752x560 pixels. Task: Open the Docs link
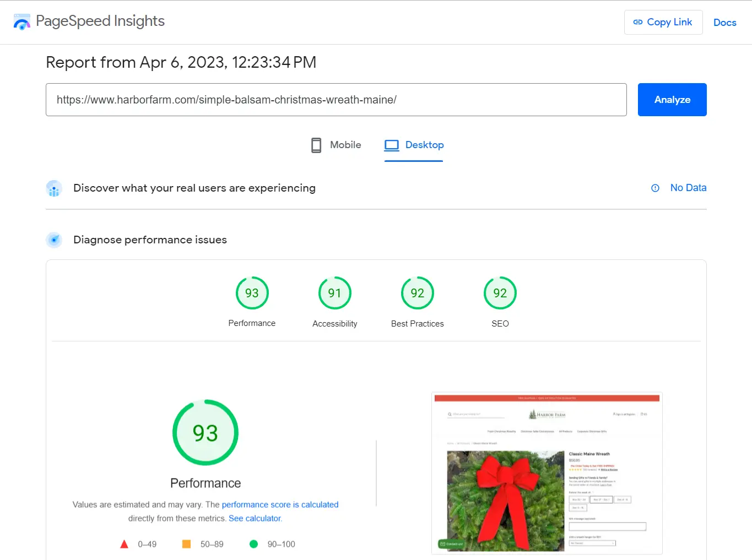725,23
